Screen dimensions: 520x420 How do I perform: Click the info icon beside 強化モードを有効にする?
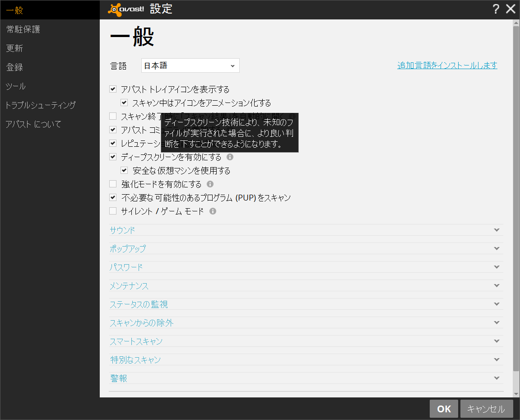[210, 184]
